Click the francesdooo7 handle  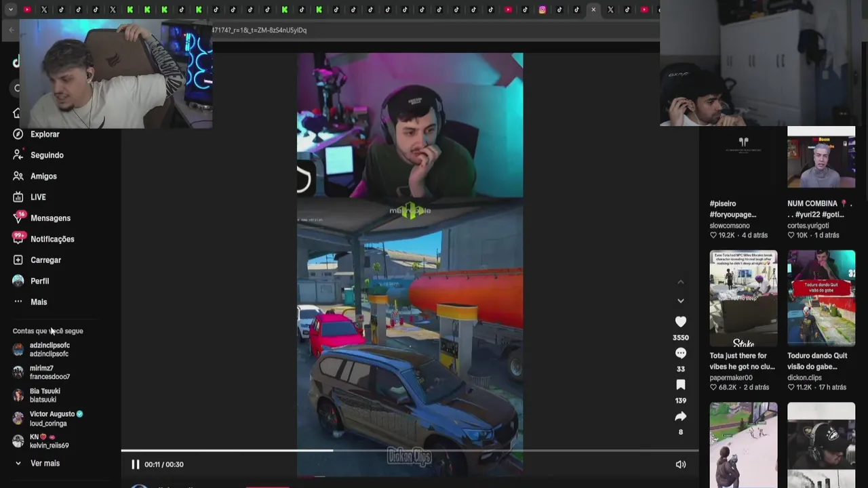[50, 377]
